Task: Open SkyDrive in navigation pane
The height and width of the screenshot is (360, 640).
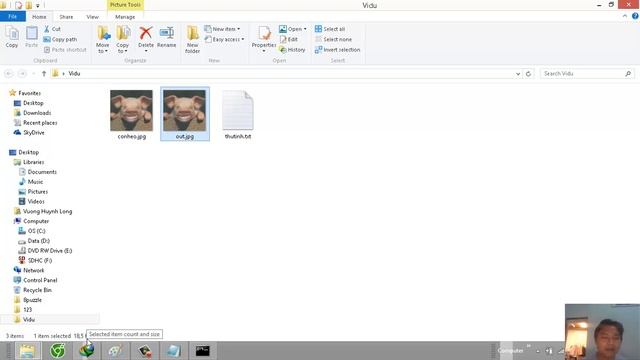Action: coord(29,133)
